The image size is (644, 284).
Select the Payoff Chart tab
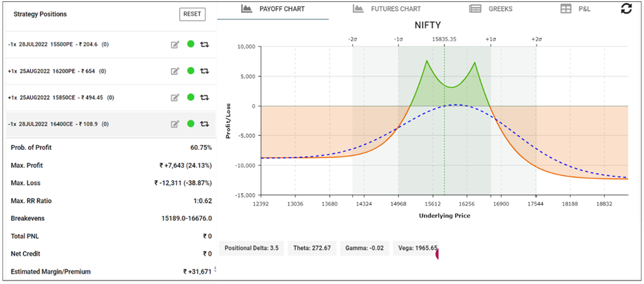273,9
